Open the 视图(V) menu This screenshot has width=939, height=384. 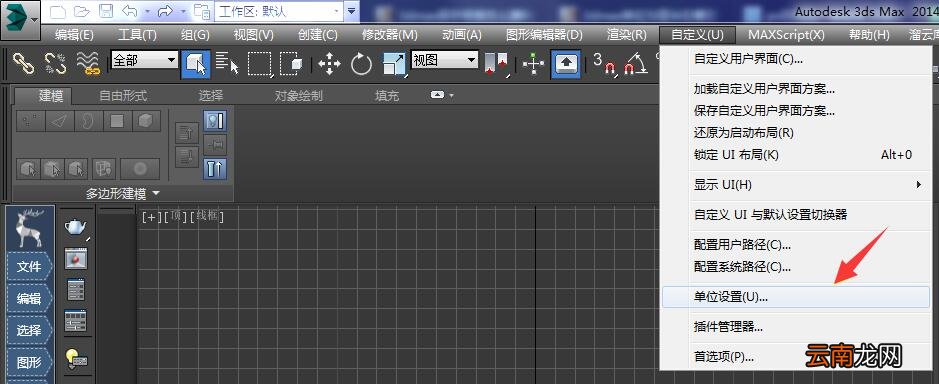(x=253, y=35)
